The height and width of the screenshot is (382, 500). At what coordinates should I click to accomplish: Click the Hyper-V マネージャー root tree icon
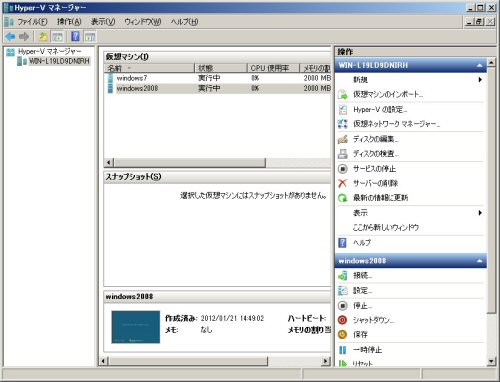(11, 52)
